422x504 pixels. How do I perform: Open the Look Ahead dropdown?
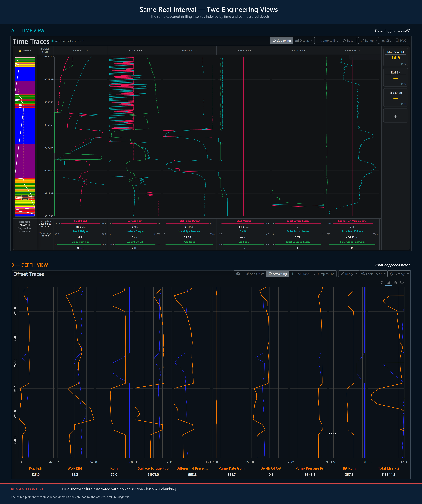point(373,274)
